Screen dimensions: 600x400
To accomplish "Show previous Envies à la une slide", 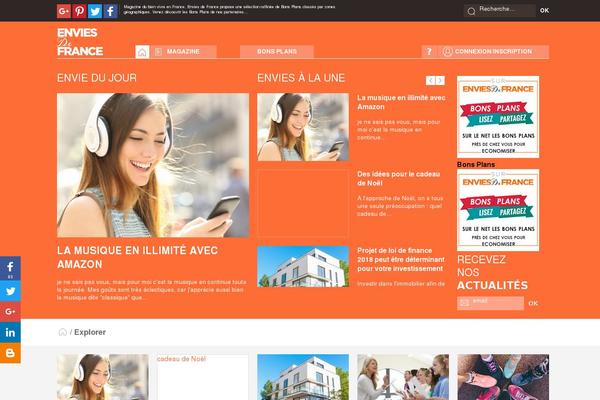I will pos(431,80).
